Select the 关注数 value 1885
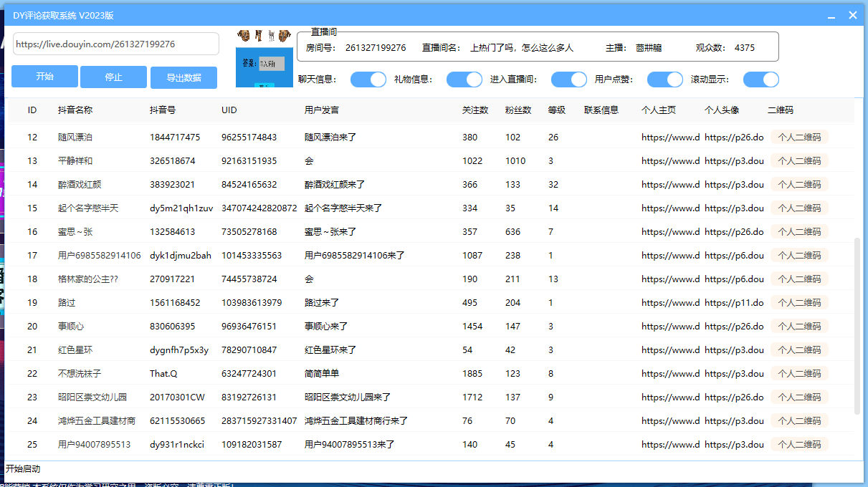868x487 pixels. click(x=472, y=373)
